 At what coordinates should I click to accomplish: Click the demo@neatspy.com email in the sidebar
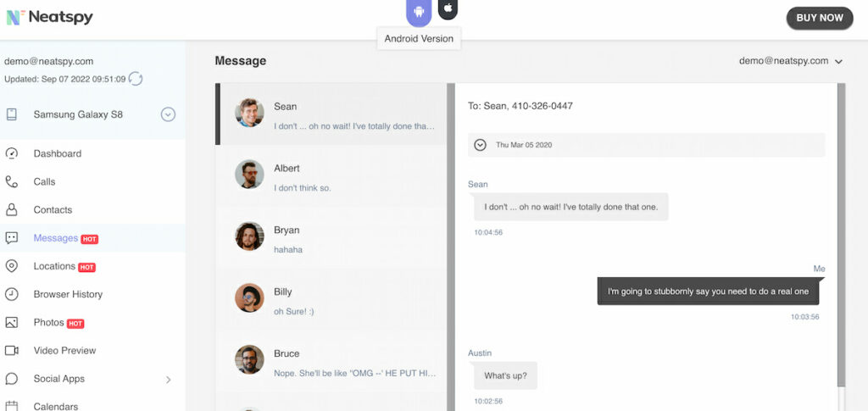coord(48,61)
